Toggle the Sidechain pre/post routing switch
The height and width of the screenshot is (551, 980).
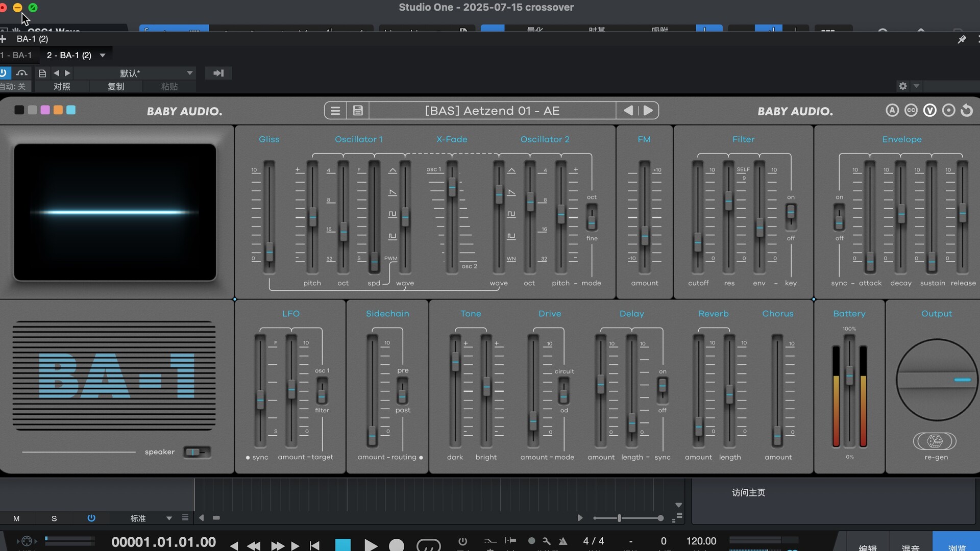402,390
